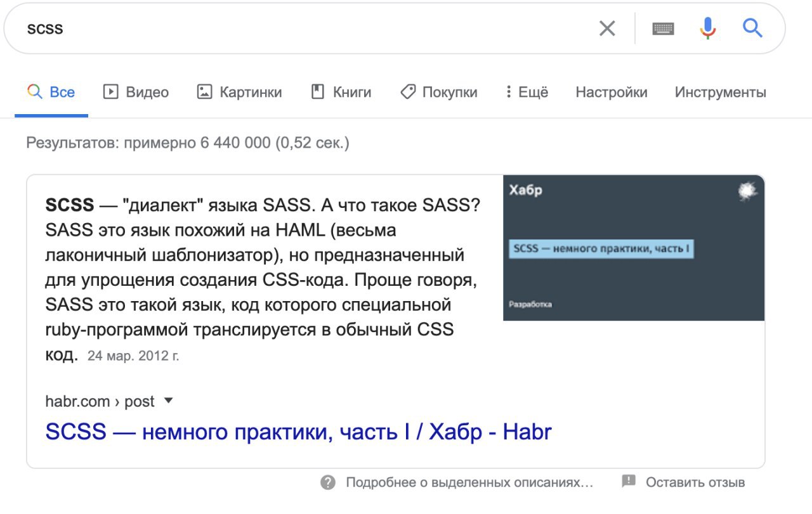Viewport: 812px width, 514px height.
Task: Open the Хабр featured snippet thumbnail image
Action: click(634, 248)
